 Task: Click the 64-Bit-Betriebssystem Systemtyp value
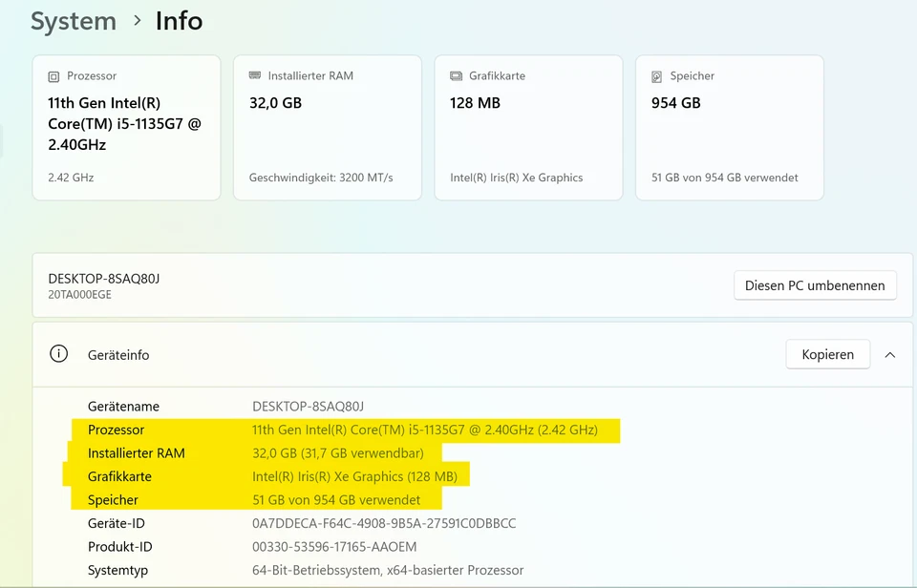coord(388,571)
